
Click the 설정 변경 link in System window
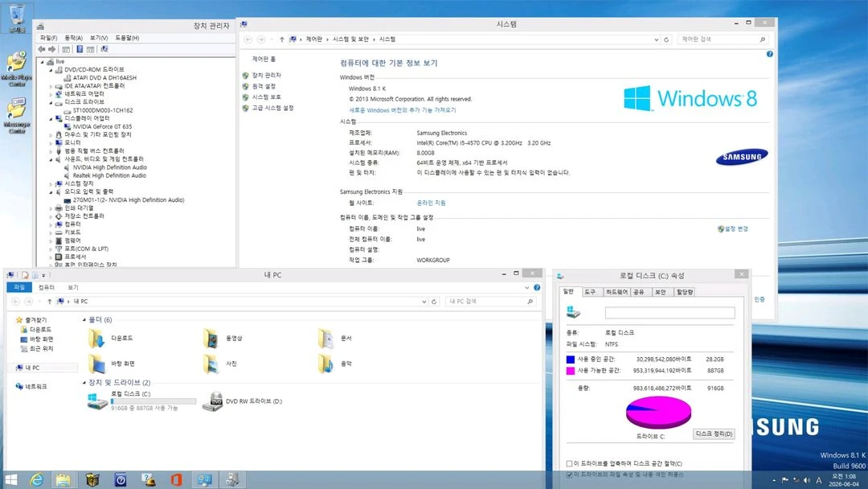click(x=735, y=228)
